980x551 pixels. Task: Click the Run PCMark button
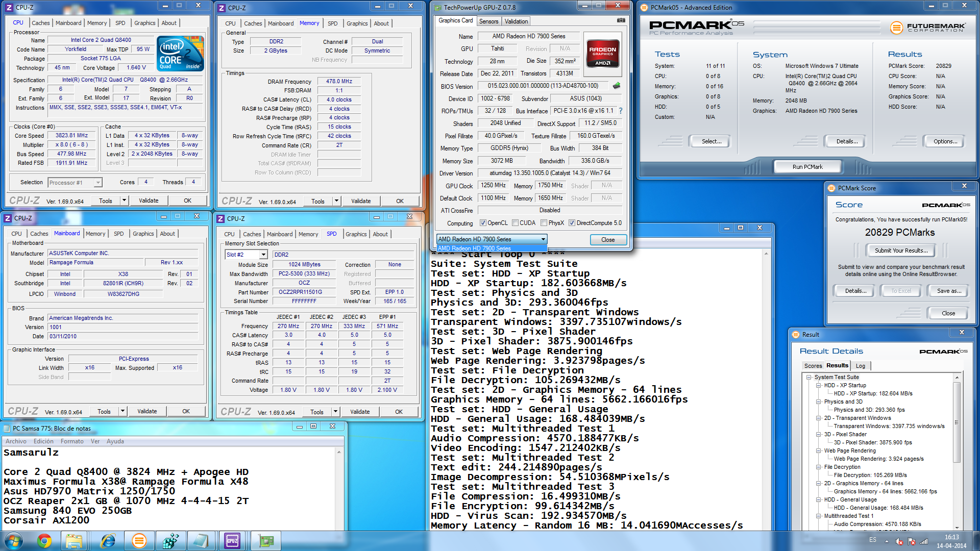click(807, 167)
